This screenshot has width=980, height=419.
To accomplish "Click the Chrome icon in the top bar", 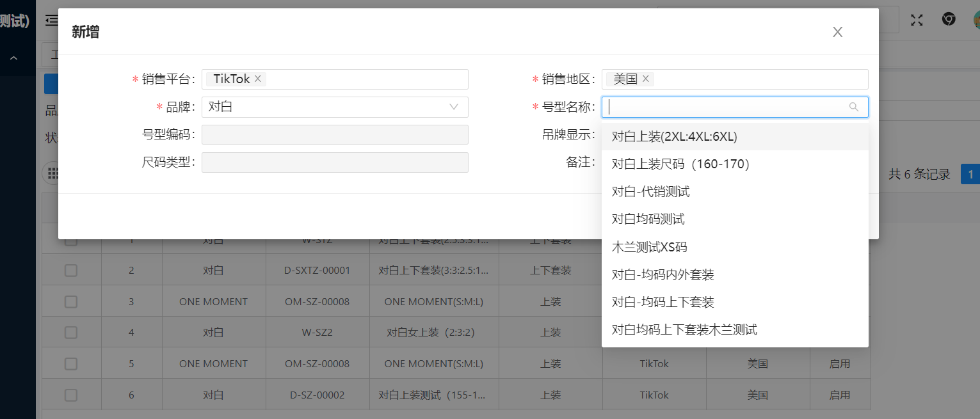I will pos(949,20).
